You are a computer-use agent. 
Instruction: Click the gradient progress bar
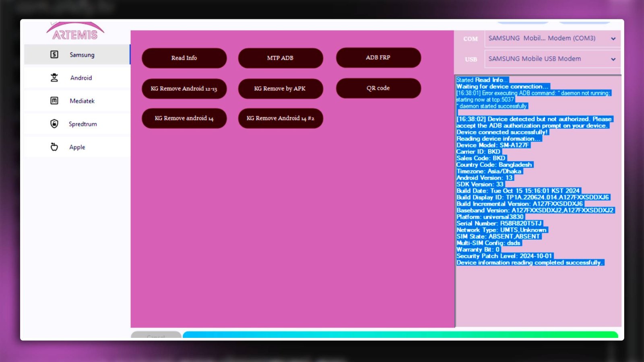400,335
